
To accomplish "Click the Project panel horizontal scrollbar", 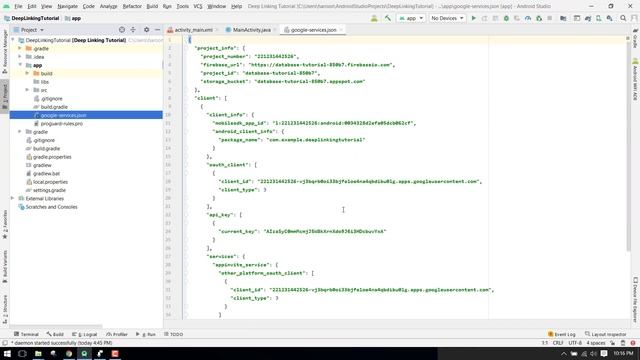I will click(57, 327).
